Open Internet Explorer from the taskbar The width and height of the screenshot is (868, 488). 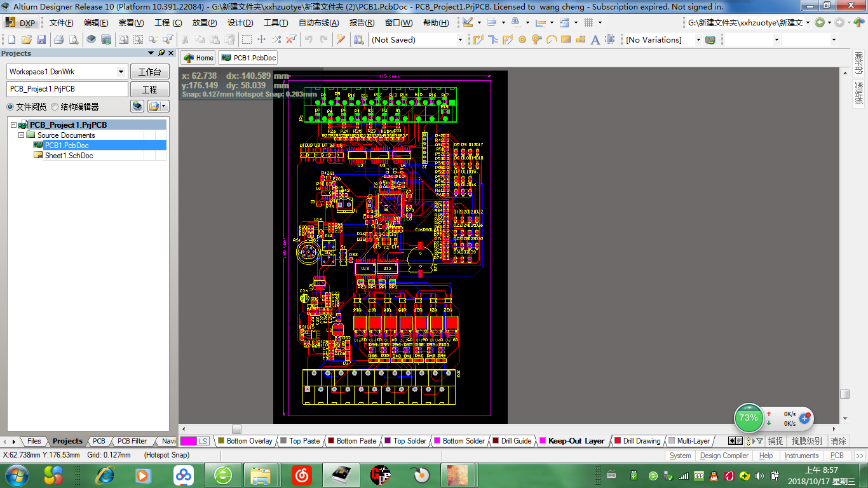(x=105, y=475)
